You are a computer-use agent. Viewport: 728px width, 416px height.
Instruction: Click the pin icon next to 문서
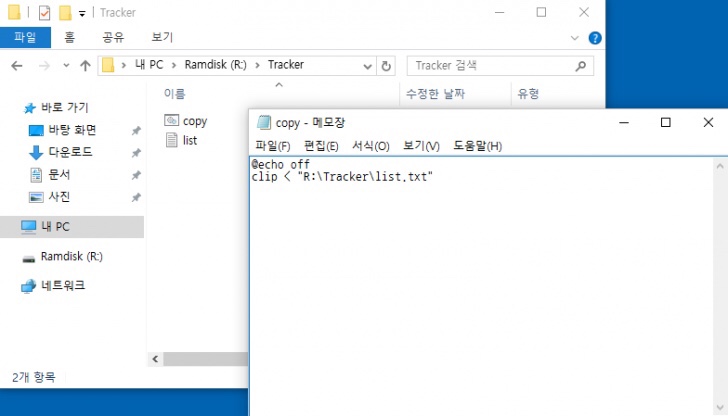(x=136, y=175)
